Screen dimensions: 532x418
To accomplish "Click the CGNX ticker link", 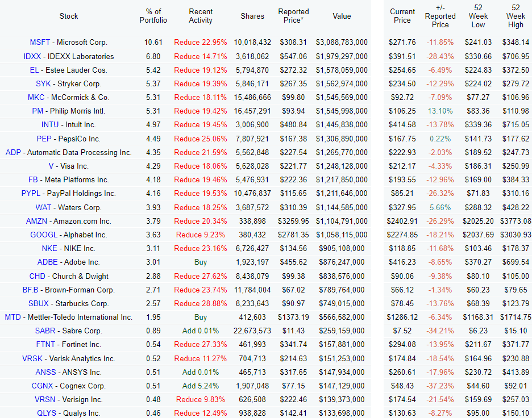I will (x=43, y=386).
